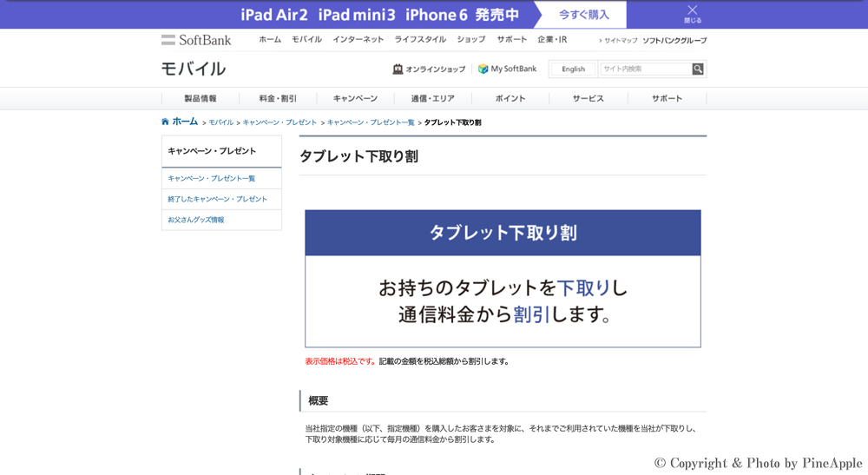Click the My SoftBank cube icon

coord(483,69)
